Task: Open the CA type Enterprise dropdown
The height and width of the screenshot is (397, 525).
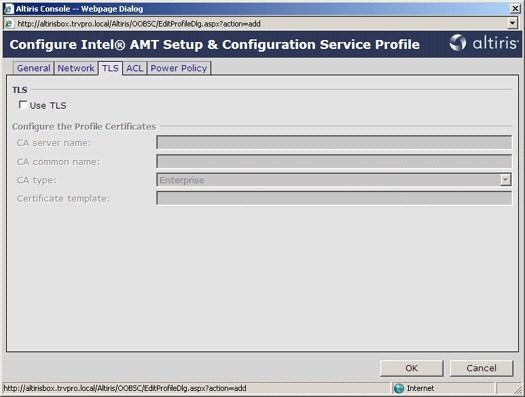Action: click(x=334, y=180)
